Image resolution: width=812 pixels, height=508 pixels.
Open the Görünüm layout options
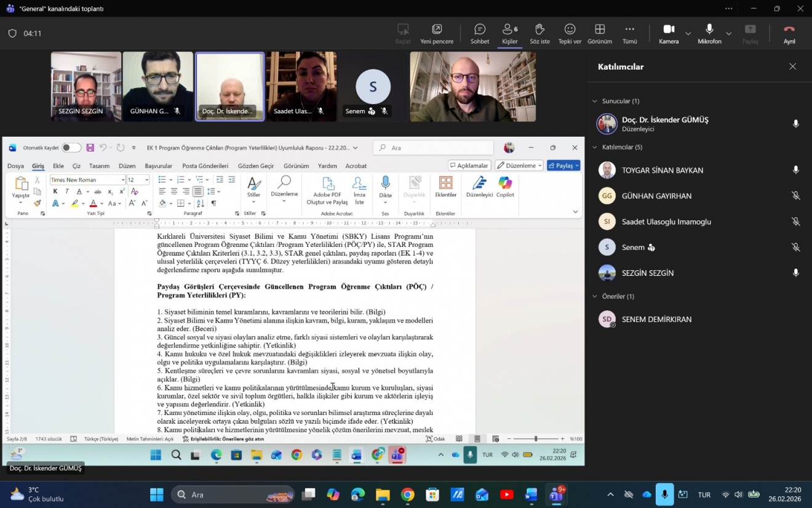[x=600, y=34]
